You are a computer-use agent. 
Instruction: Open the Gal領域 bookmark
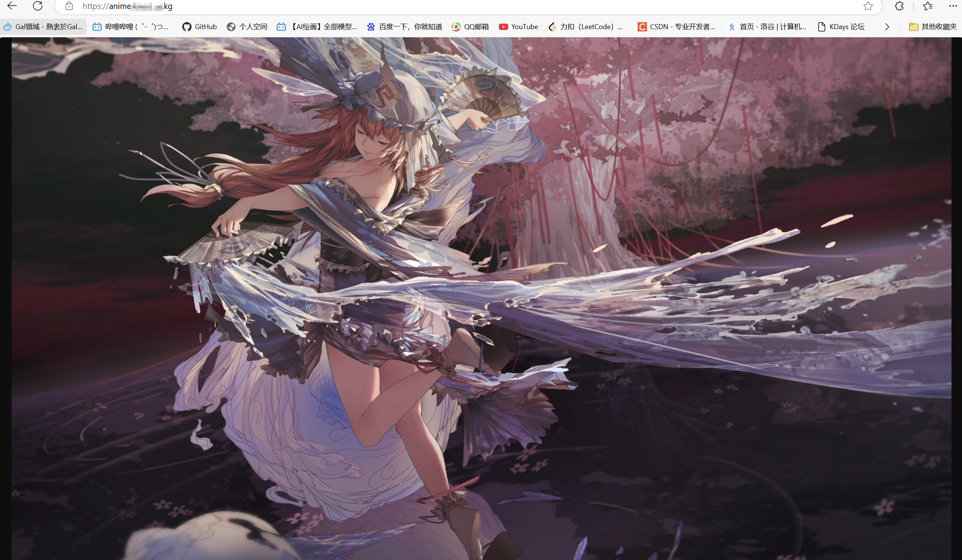[x=43, y=26]
